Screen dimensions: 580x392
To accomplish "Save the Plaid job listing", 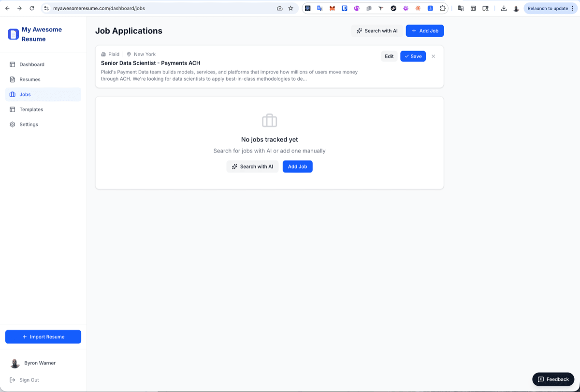I will (413, 56).
